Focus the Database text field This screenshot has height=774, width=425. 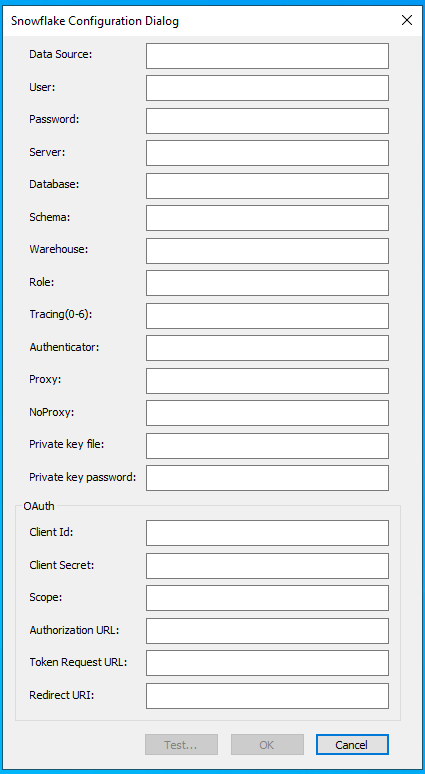[x=267, y=186]
